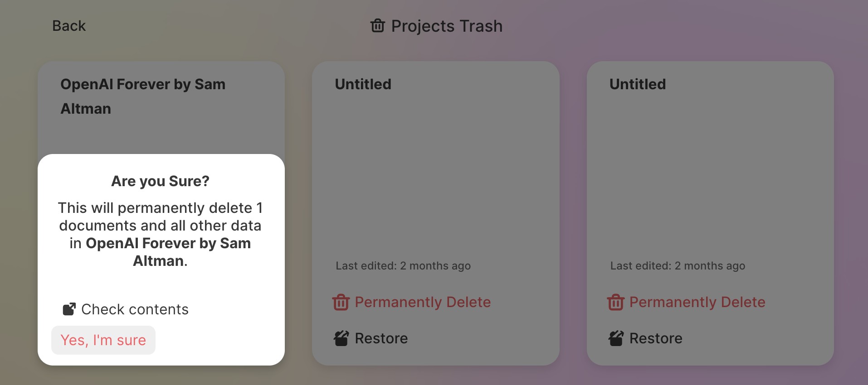Screen dimensions: 868x385
Task: Click Last edited text on middle card
Action: click(x=403, y=266)
